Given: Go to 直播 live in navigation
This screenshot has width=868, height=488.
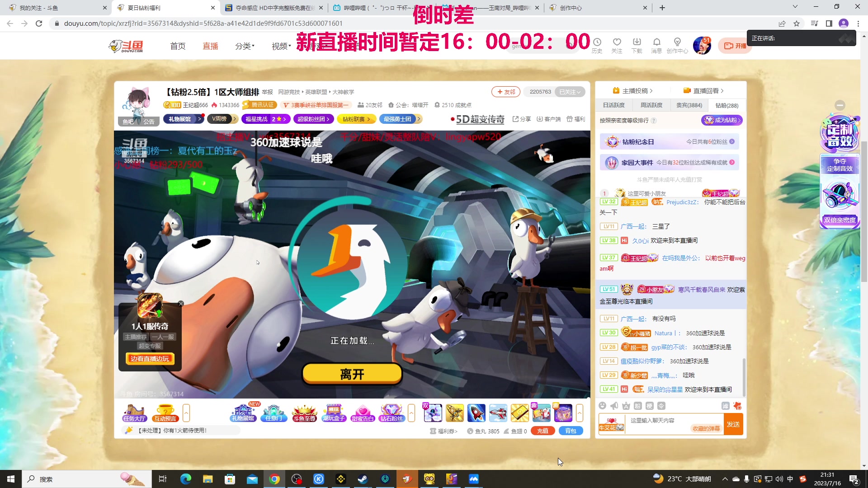Looking at the screenshot, I should 210,46.
